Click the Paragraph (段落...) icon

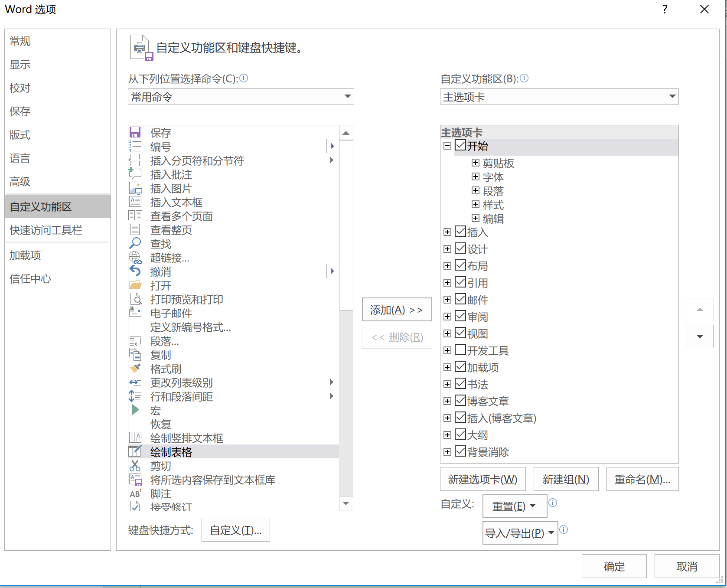135,340
